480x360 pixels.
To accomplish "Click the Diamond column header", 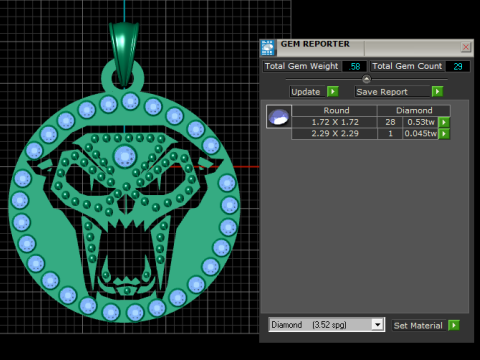I will [414, 111].
